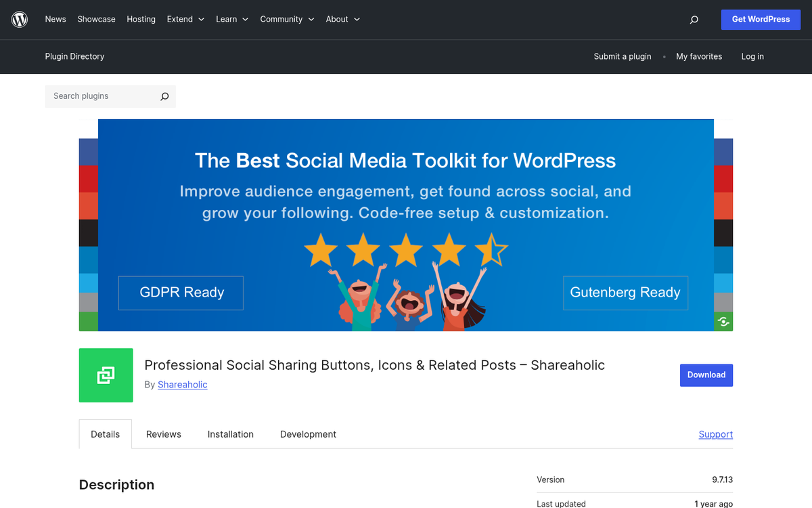Screen dimensions: 812x508
Task: Click the Download button
Action: point(706,375)
